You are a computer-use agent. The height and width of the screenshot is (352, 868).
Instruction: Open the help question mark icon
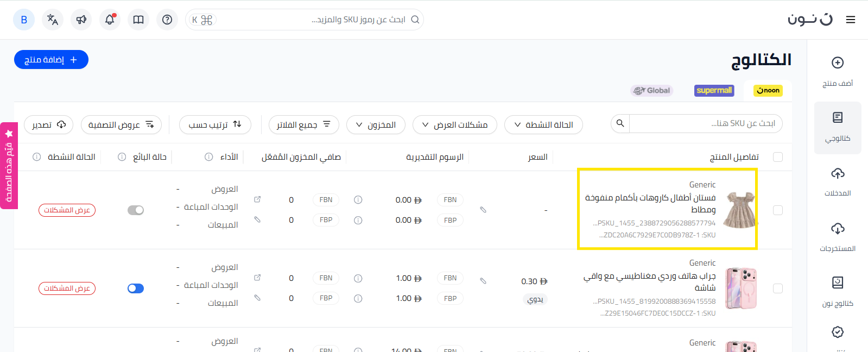pyautogui.click(x=167, y=20)
